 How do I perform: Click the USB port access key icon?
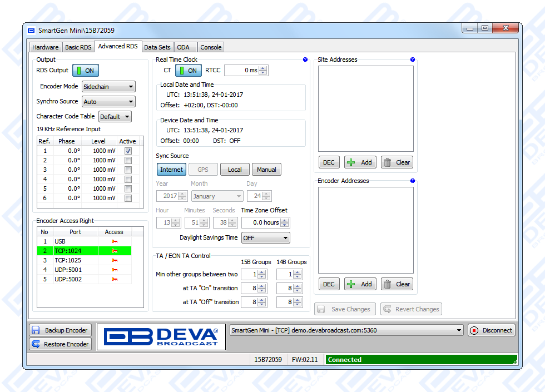[115, 242]
